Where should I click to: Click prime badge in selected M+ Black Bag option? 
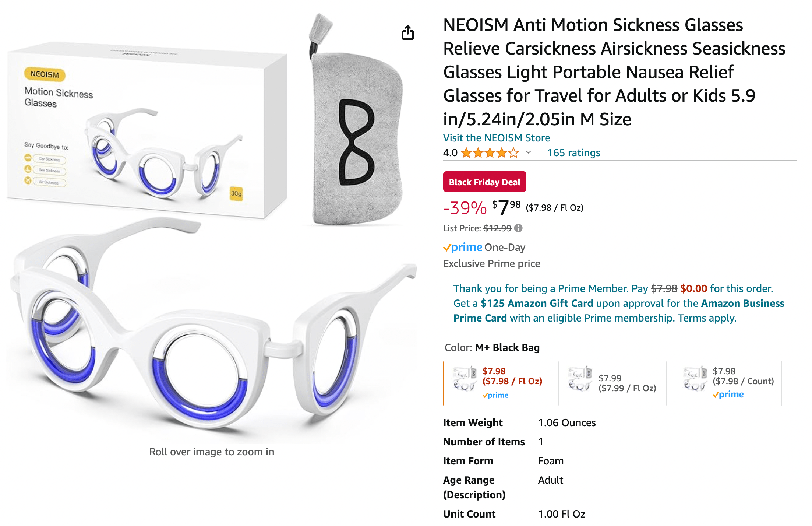click(x=495, y=395)
